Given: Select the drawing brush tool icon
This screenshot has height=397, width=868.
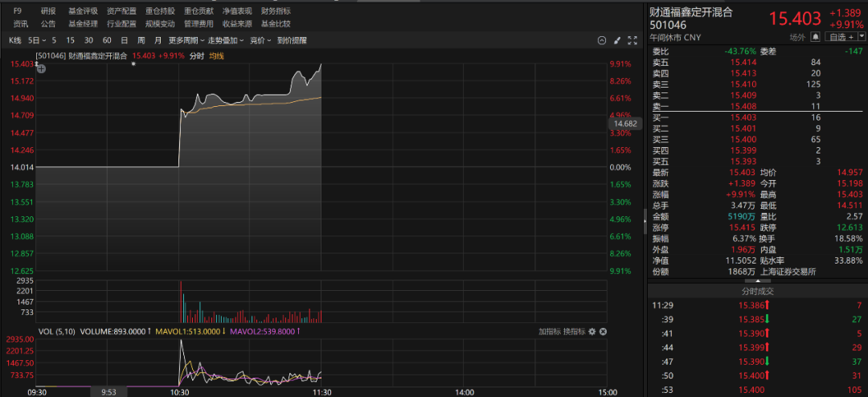Looking at the screenshot, I should coord(618,40).
